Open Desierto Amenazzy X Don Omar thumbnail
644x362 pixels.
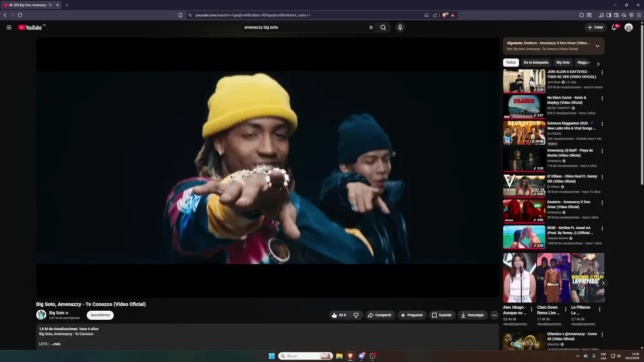point(524,211)
